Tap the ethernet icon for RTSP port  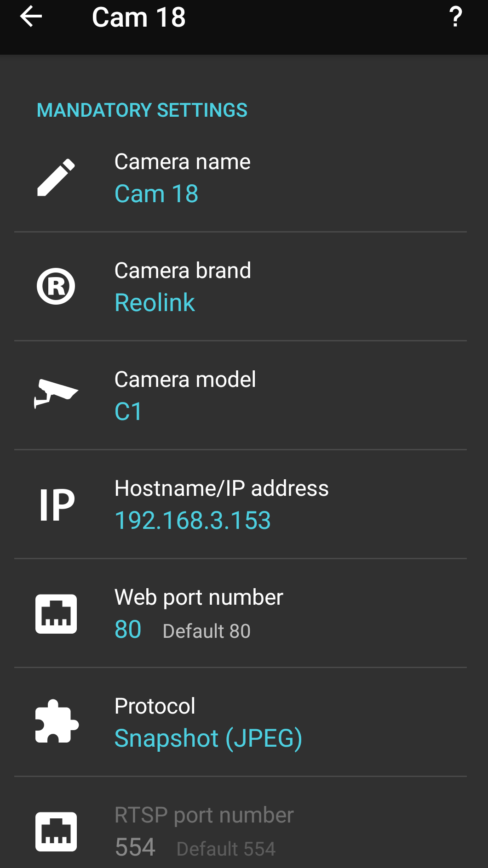56,832
